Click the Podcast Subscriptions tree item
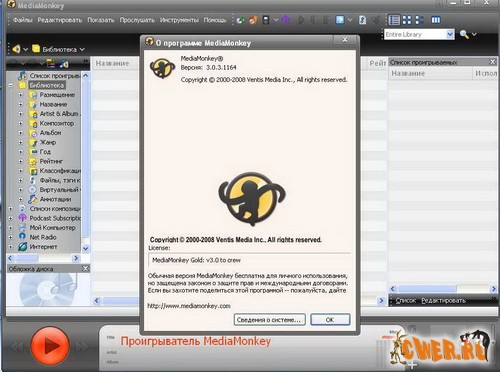This screenshot has width=500, height=372. click(55, 218)
